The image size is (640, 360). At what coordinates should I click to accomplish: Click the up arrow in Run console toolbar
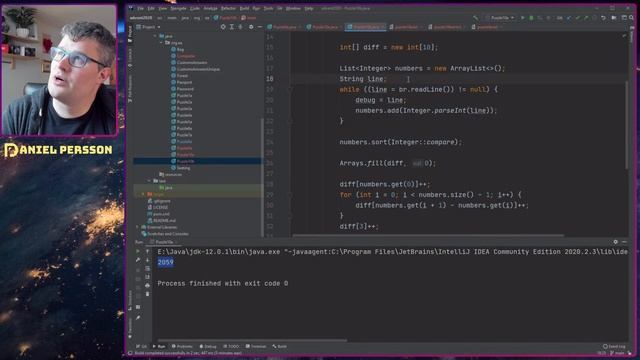[147, 251]
